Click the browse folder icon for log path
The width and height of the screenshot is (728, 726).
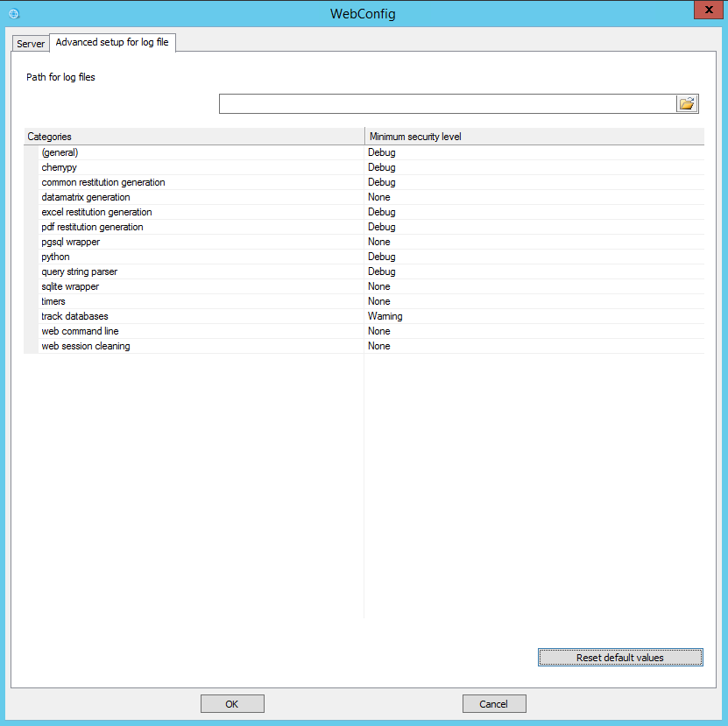point(686,104)
